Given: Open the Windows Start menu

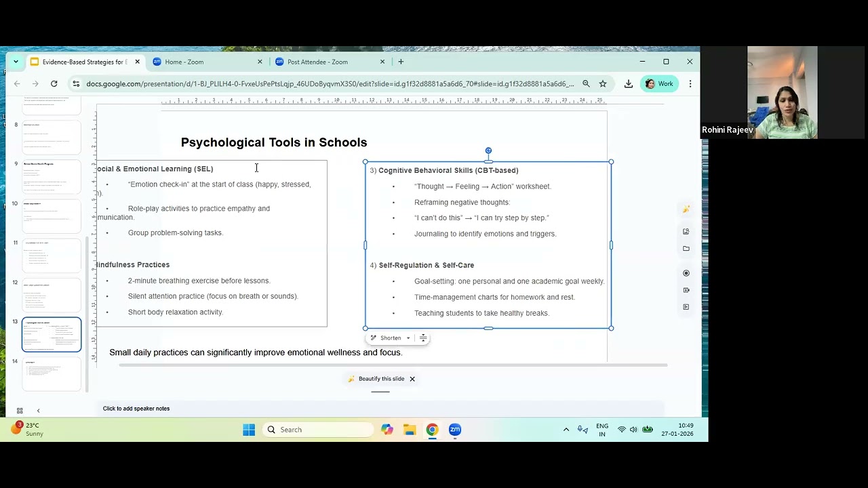Looking at the screenshot, I should click(249, 430).
